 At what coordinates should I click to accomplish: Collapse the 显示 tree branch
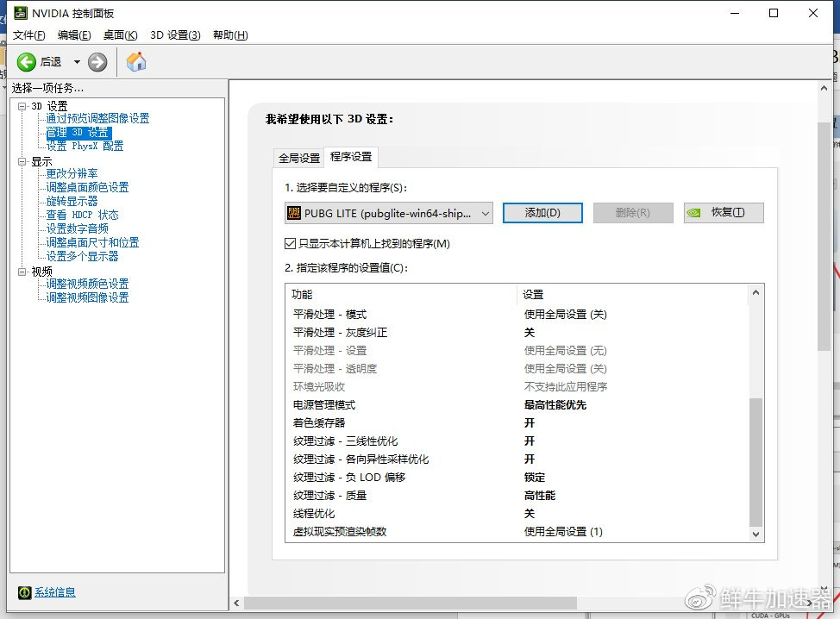[x=22, y=160]
